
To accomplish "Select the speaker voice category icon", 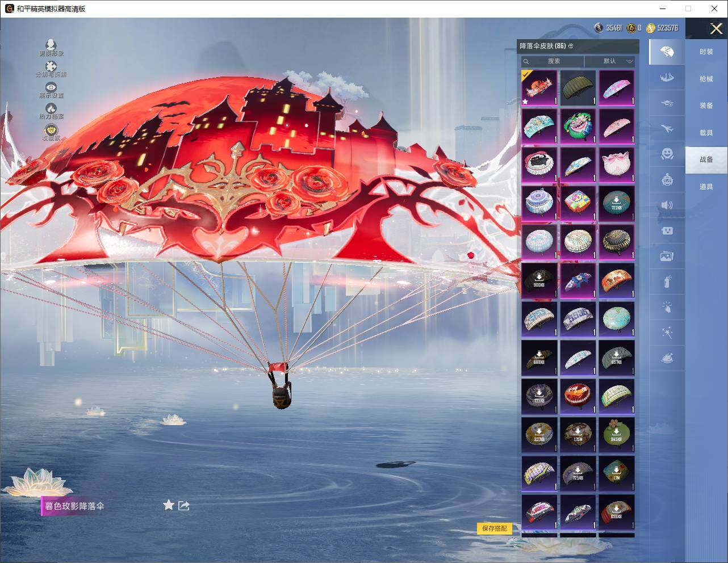I will pyautogui.click(x=667, y=205).
